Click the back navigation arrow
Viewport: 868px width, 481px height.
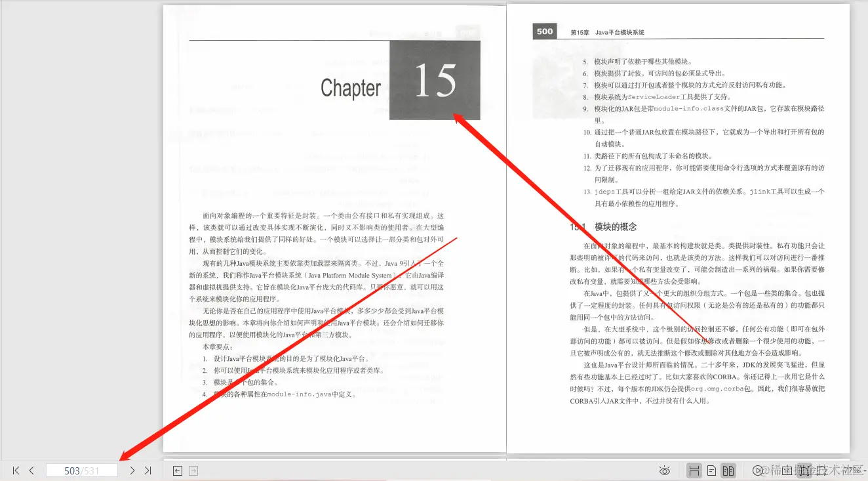coord(177,470)
